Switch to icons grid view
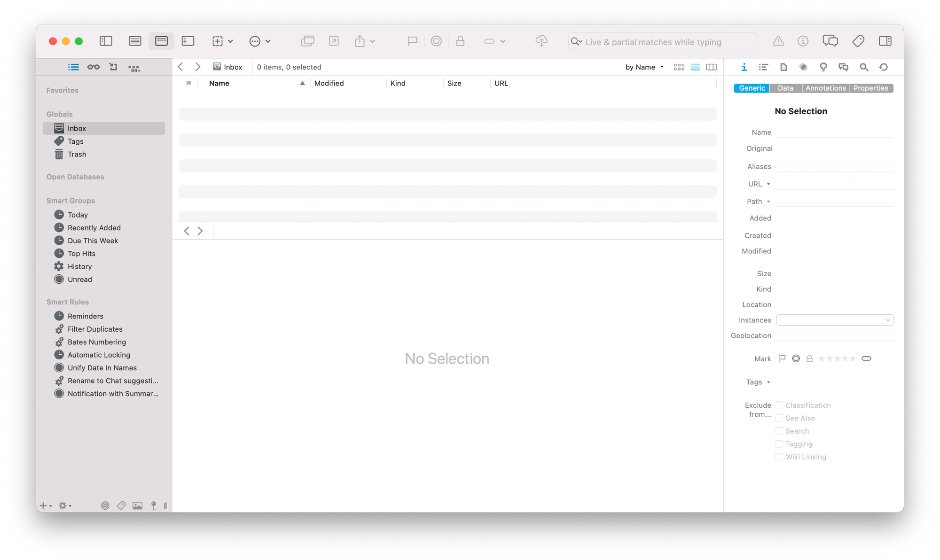940x560 pixels. point(679,67)
